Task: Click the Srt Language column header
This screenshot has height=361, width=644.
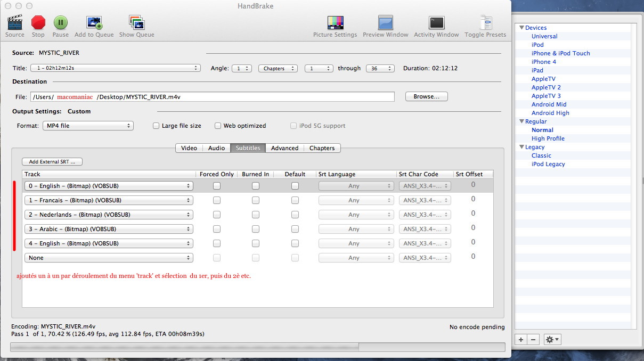Action: [356, 174]
